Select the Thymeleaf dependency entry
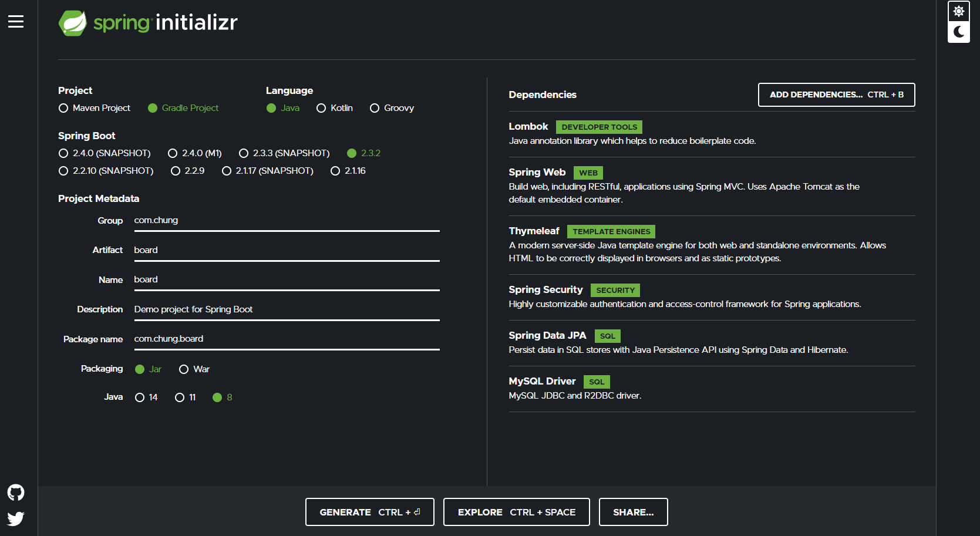Image resolution: width=980 pixels, height=536 pixels. click(x=712, y=245)
